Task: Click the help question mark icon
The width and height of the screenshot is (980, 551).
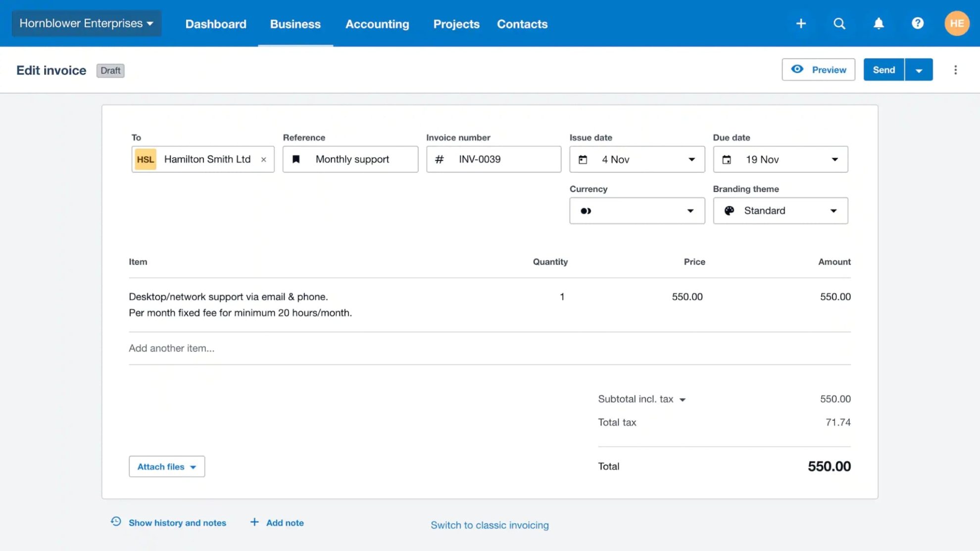Action: 918,23
